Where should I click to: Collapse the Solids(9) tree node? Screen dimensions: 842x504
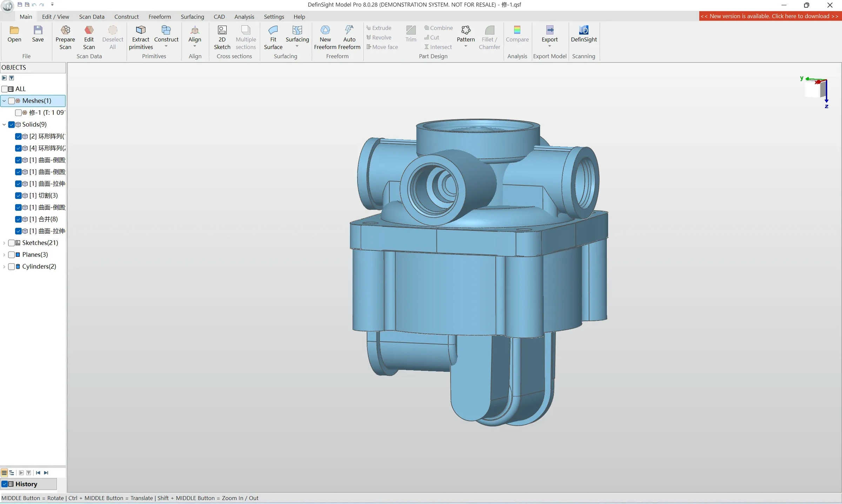pyautogui.click(x=4, y=125)
